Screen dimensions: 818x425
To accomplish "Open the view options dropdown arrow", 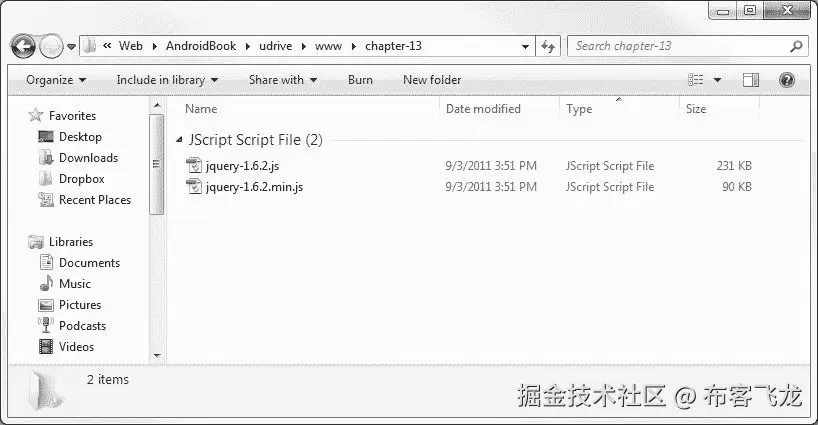I will coord(717,80).
